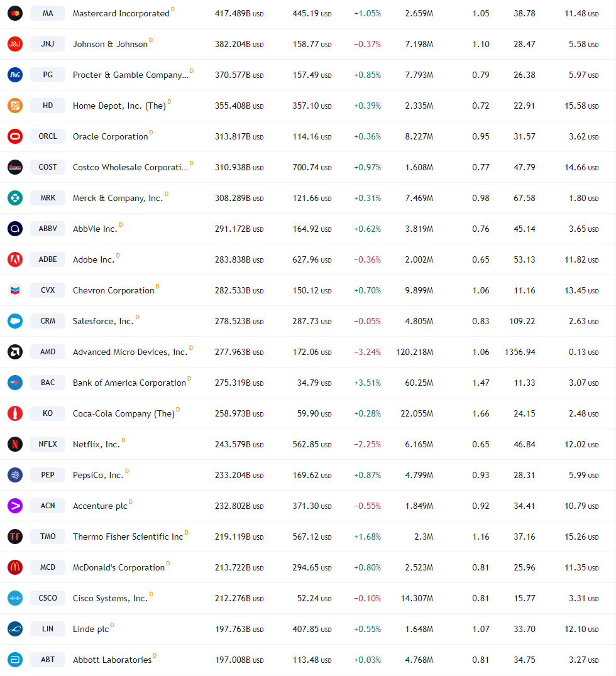This screenshot has height=676, width=616.
Task: Click Johnson & Johnson change −0.37%
Action: [368, 44]
